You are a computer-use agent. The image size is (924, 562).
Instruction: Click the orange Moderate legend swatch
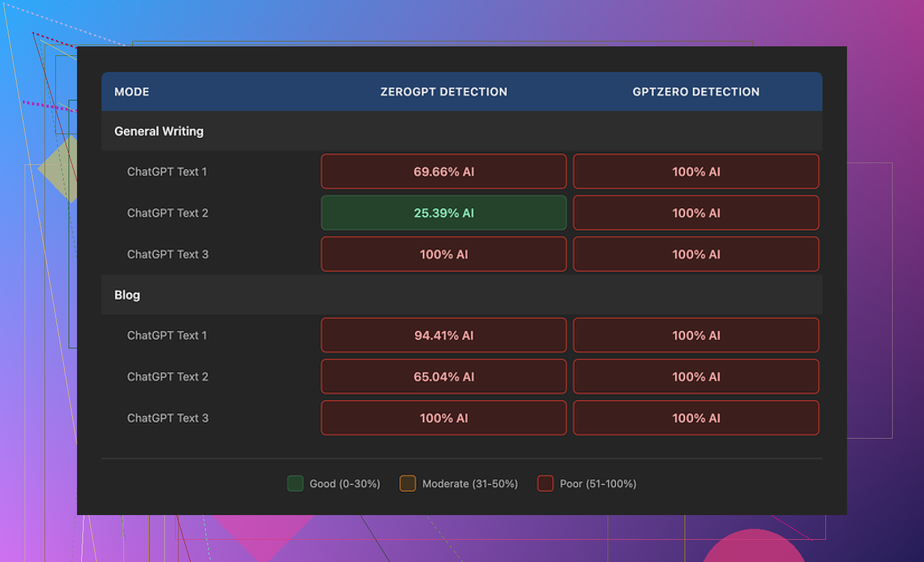point(407,484)
